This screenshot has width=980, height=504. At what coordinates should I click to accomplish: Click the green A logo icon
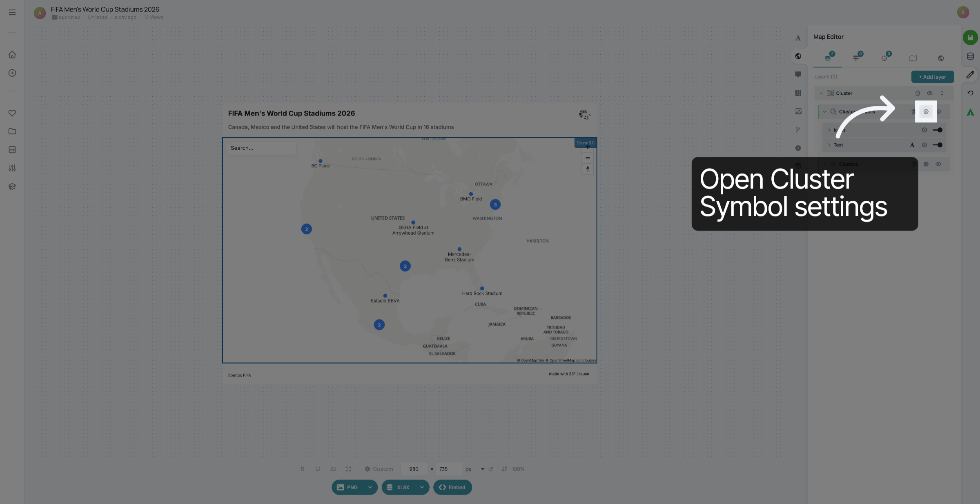[x=970, y=112]
